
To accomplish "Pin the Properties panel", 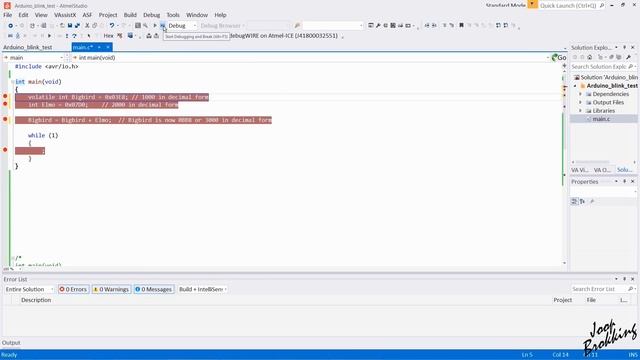I will 624,181.
